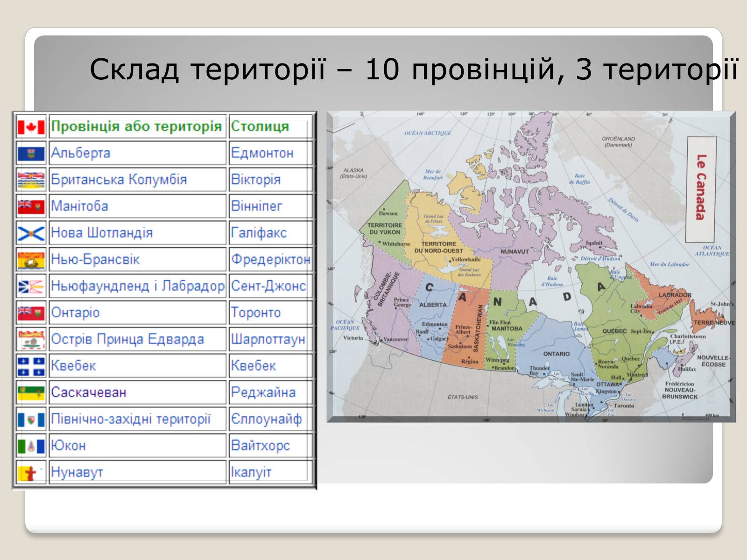Click the Canada flag icon in header row
The image size is (747, 560).
[31, 127]
